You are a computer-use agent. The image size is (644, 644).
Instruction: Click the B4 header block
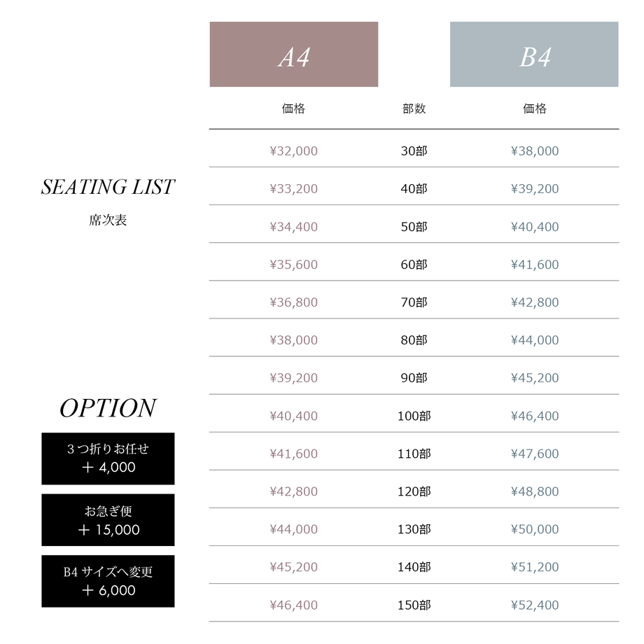(534, 54)
